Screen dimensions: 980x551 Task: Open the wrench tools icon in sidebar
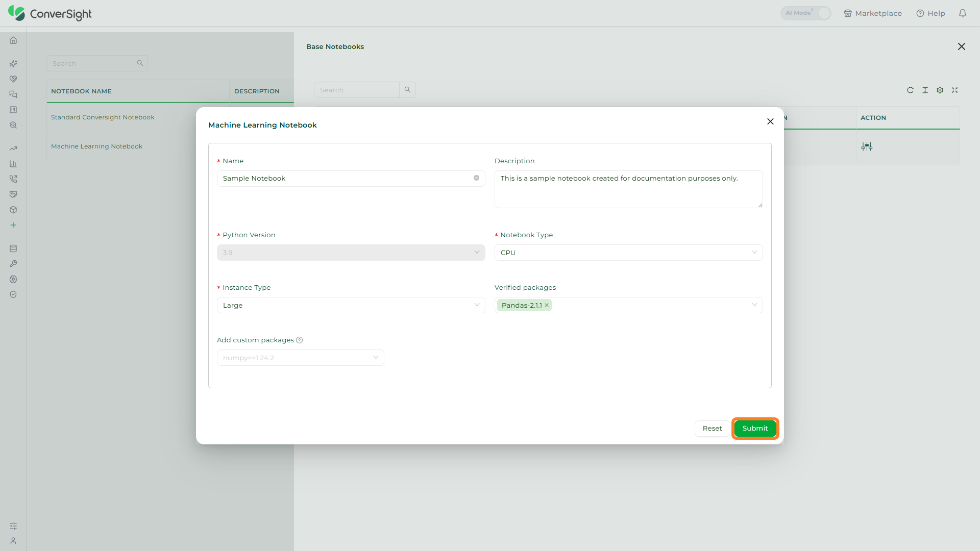coord(13,264)
